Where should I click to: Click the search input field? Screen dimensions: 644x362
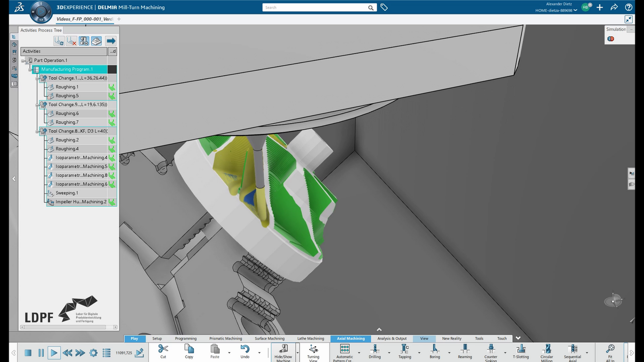[315, 7]
